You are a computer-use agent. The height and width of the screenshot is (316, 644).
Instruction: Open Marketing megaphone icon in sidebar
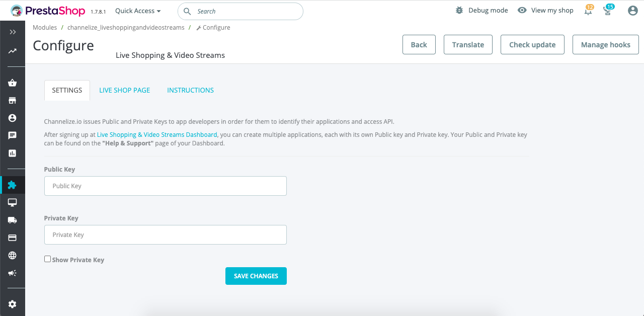tap(13, 273)
